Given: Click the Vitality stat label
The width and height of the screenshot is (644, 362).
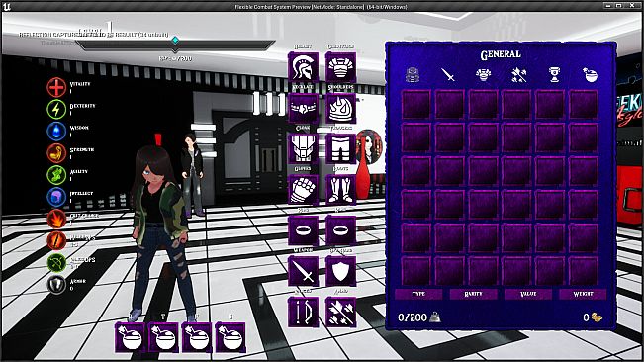Looking at the screenshot, I should 80,84.
